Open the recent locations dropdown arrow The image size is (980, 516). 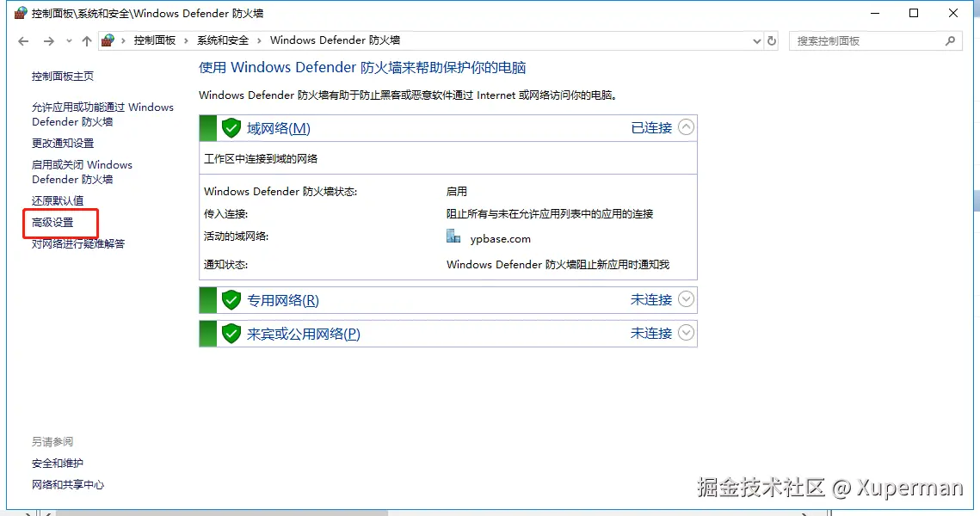pyautogui.click(x=69, y=41)
